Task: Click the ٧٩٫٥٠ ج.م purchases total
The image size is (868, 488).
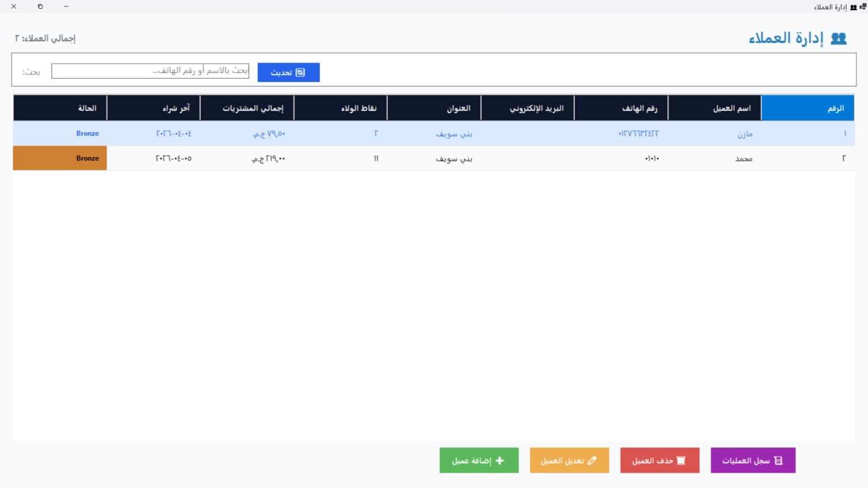Action: click(x=269, y=134)
